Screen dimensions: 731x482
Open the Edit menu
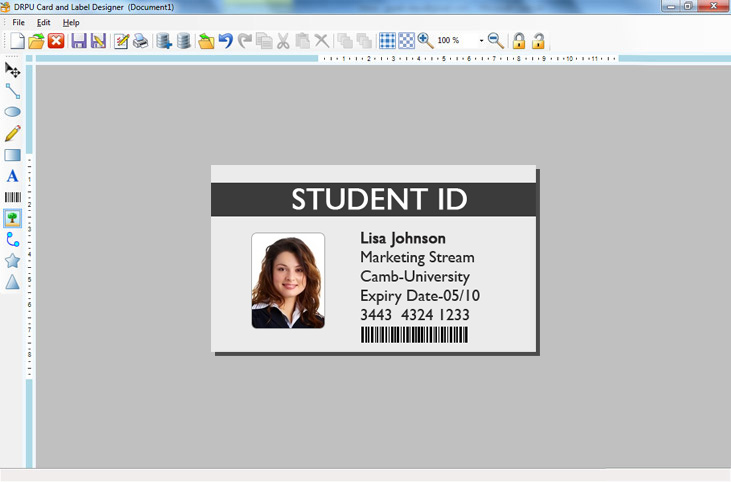pos(44,22)
